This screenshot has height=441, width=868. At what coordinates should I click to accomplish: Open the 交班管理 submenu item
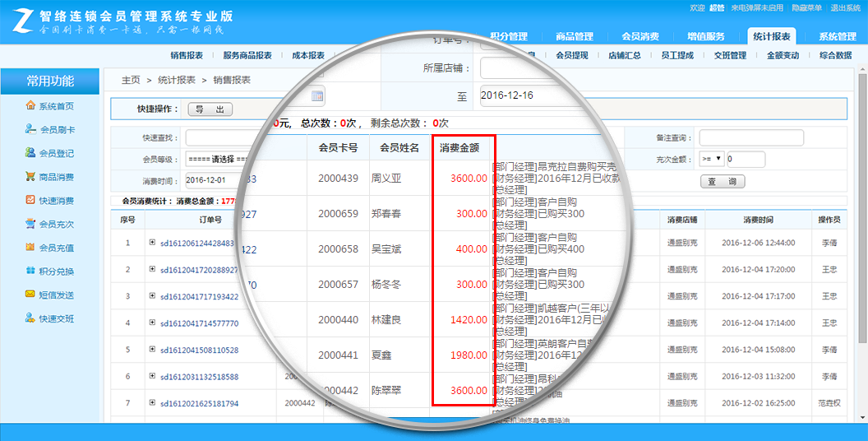(x=730, y=55)
